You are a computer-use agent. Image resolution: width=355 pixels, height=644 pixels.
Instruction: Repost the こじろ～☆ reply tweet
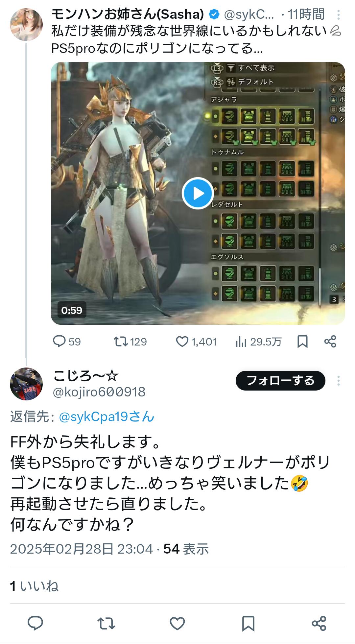pos(106,623)
